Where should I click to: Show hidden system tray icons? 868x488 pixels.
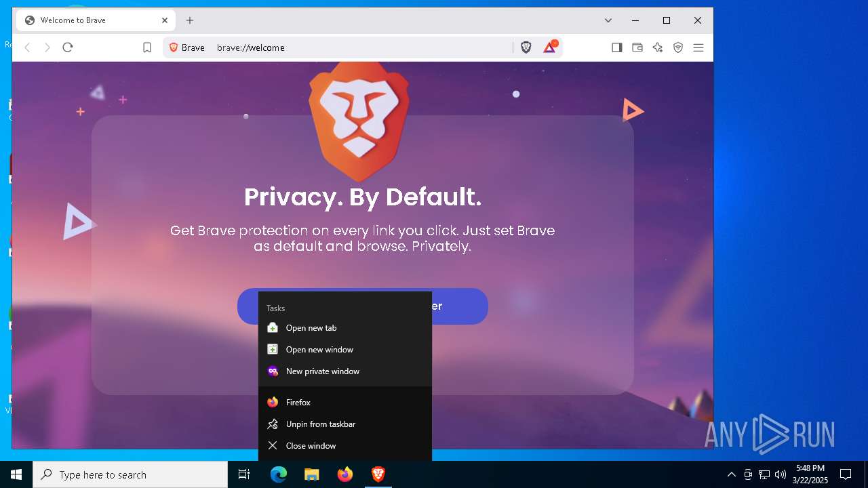click(x=732, y=474)
